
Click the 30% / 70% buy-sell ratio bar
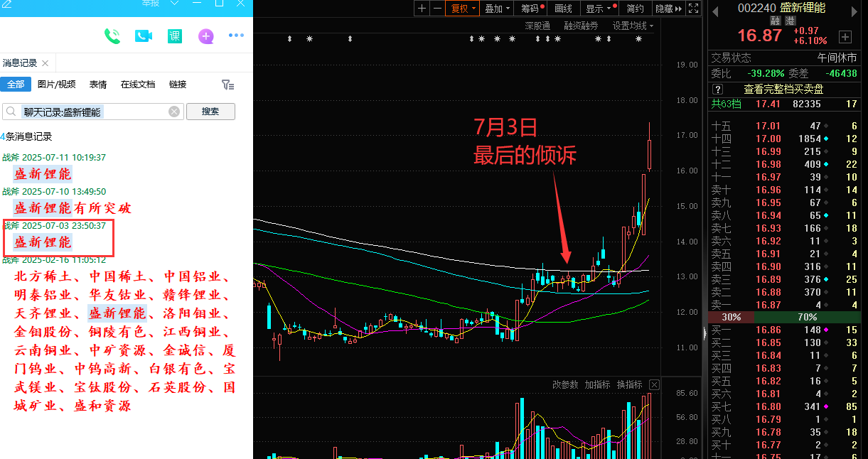coord(785,317)
